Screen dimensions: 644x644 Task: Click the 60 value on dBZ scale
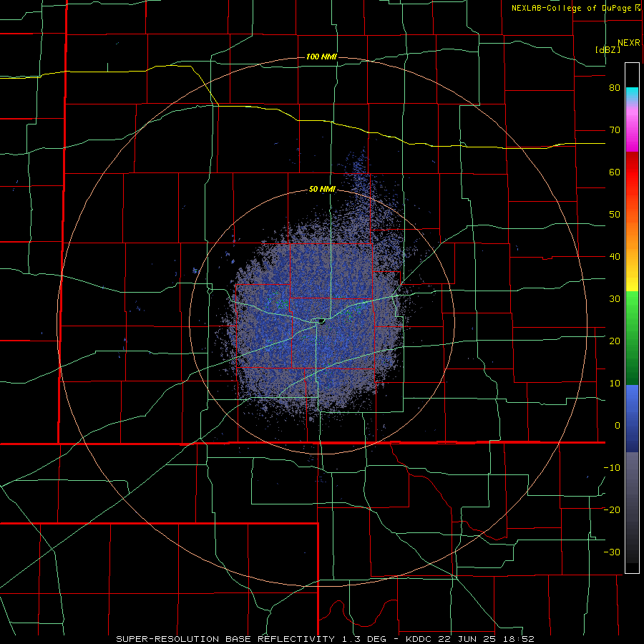pos(615,172)
